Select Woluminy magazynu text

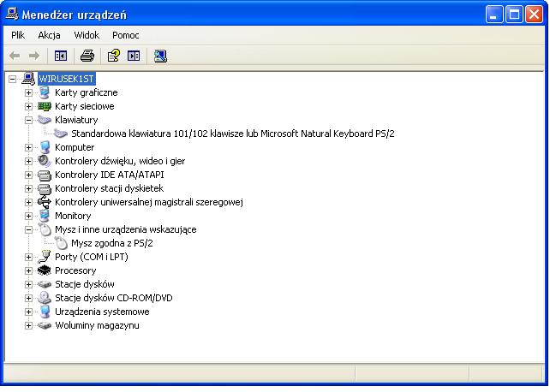point(97,325)
